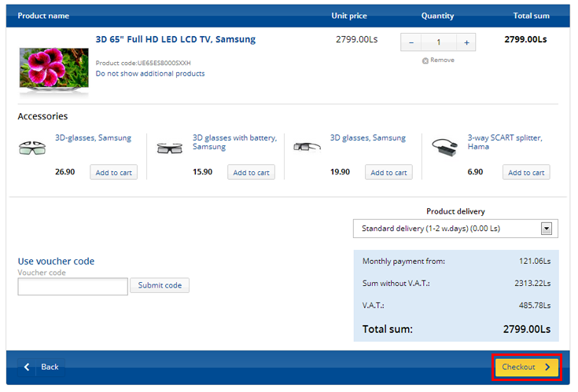Click the 19.90 3D glasses thumbnail image
The width and height of the screenshot is (578, 392).
(307, 147)
